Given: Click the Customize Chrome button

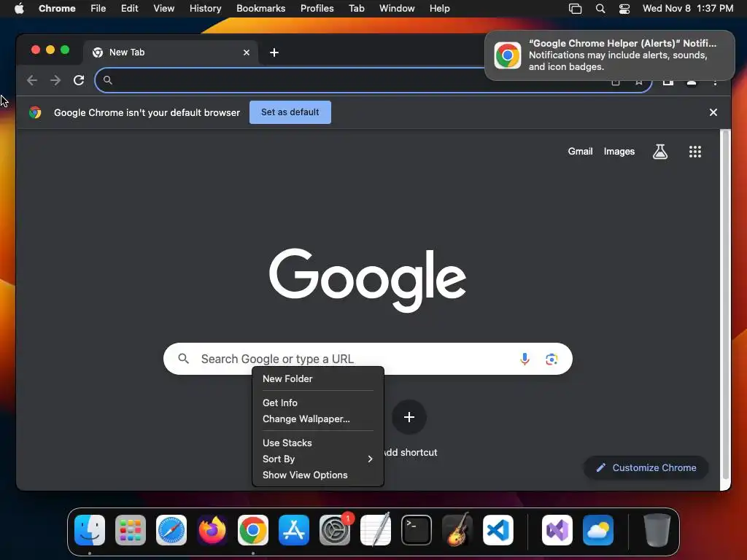Looking at the screenshot, I should pyautogui.click(x=646, y=468).
